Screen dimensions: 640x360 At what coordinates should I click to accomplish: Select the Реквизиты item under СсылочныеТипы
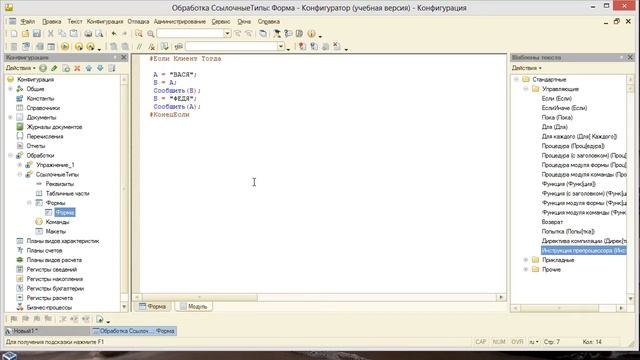60,184
